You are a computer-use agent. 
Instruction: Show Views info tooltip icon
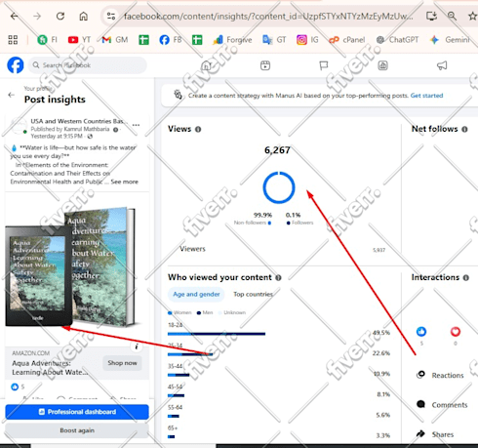click(x=198, y=129)
